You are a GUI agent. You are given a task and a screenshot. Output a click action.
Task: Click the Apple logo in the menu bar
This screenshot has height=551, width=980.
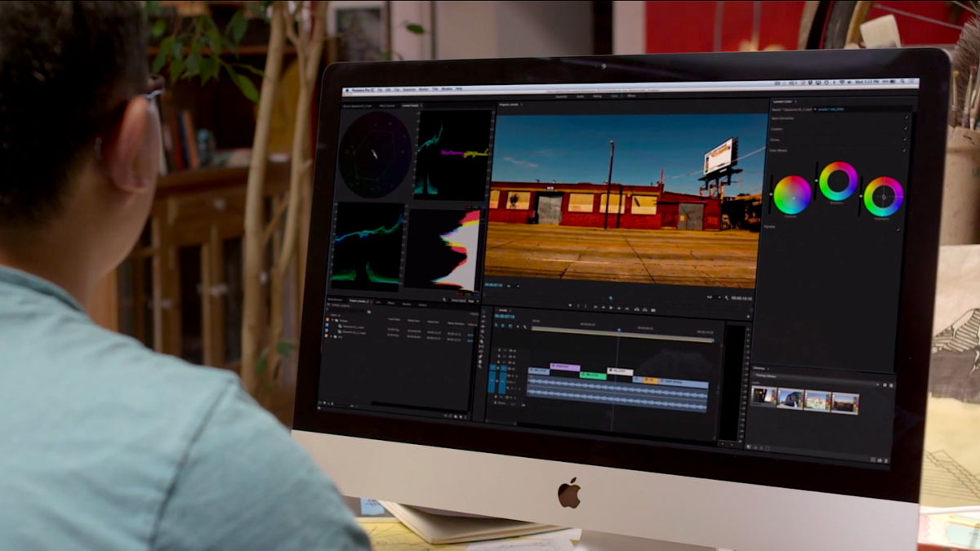347,89
